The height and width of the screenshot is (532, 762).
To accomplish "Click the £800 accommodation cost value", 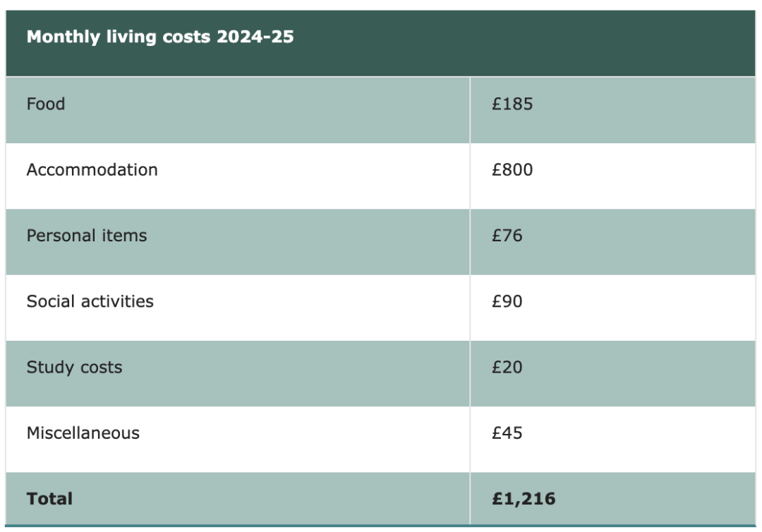I will tap(512, 169).
